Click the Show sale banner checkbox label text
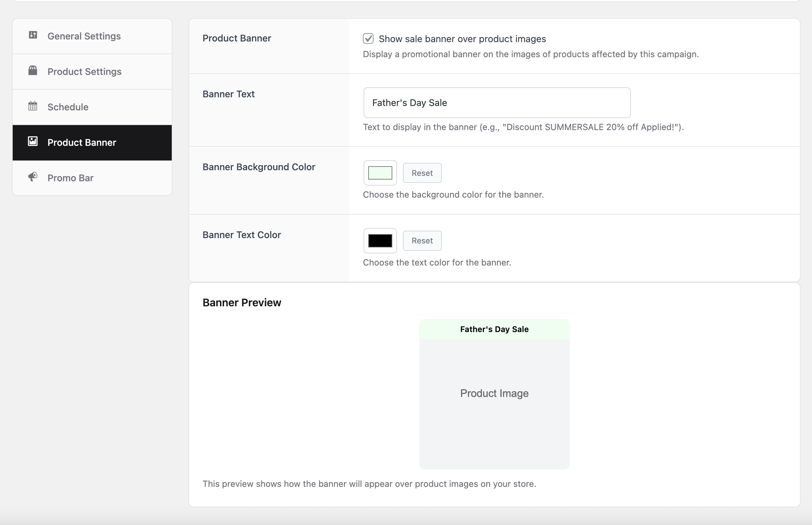Viewport: 812px width, 525px height. [462, 39]
